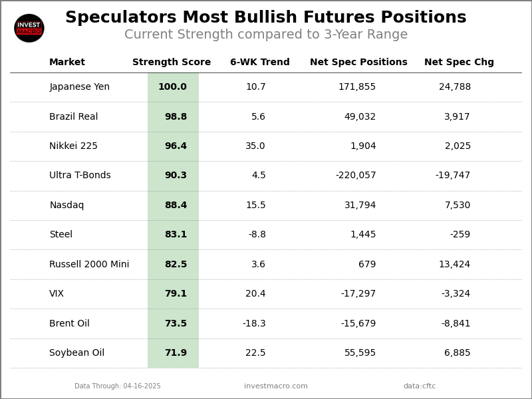This screenshot has width=532, height=399.
Task: Select the 71.9 Soybean Oil score cell
Action: [x=176, y=353]
